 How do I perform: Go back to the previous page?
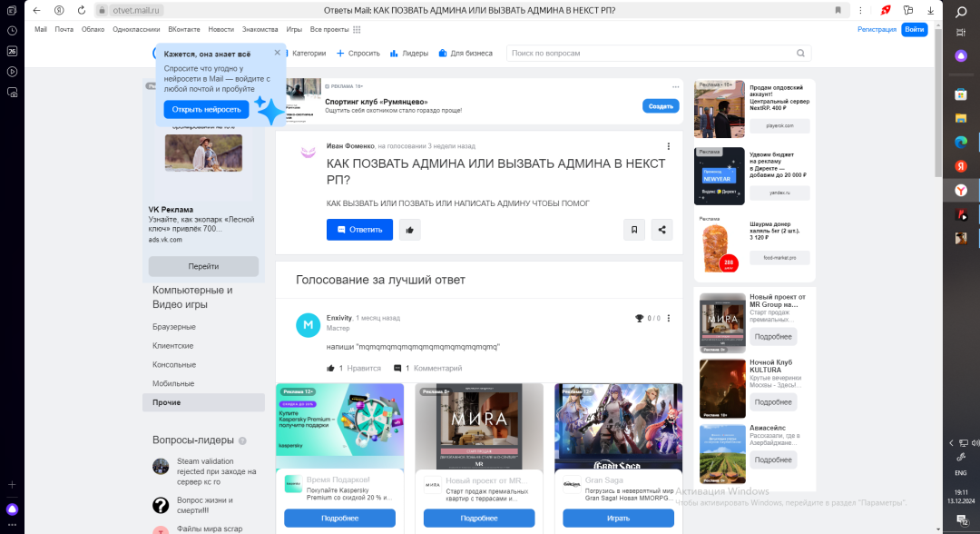(37, 10)
